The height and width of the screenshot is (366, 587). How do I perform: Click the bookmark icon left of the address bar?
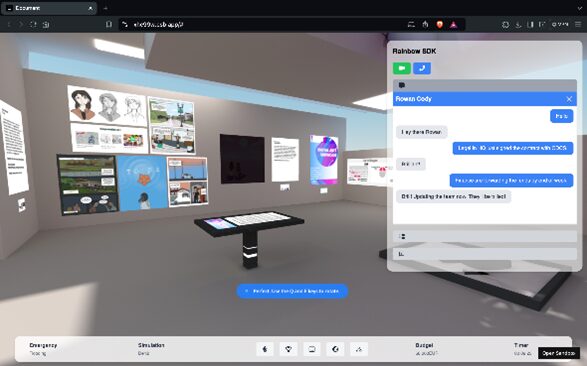coord(109,24)
